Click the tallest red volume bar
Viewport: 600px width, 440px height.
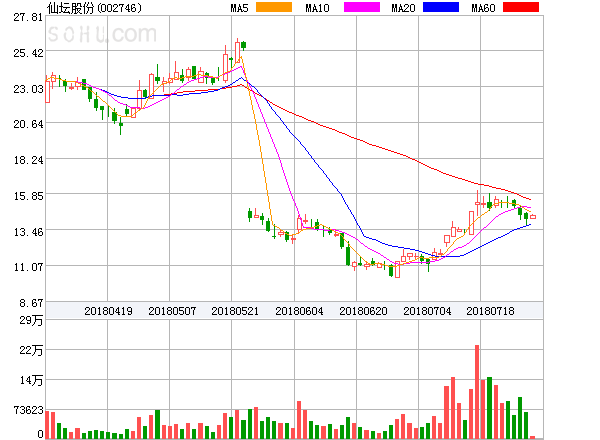pos(477,392)
